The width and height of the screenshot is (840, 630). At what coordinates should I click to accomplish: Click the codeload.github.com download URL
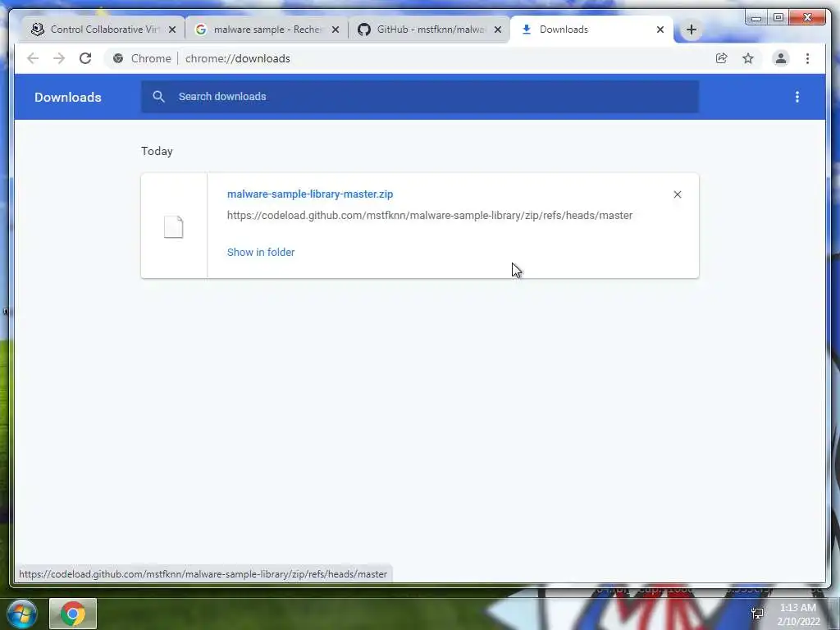coord(430,216)
